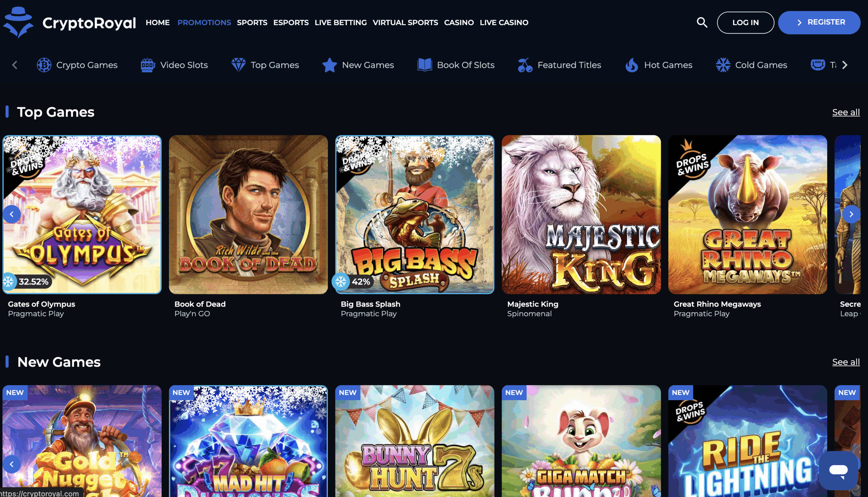Open the LIVE BETTING menu item
The height and width of the screenshot is (497, 868).
(340, 22)
